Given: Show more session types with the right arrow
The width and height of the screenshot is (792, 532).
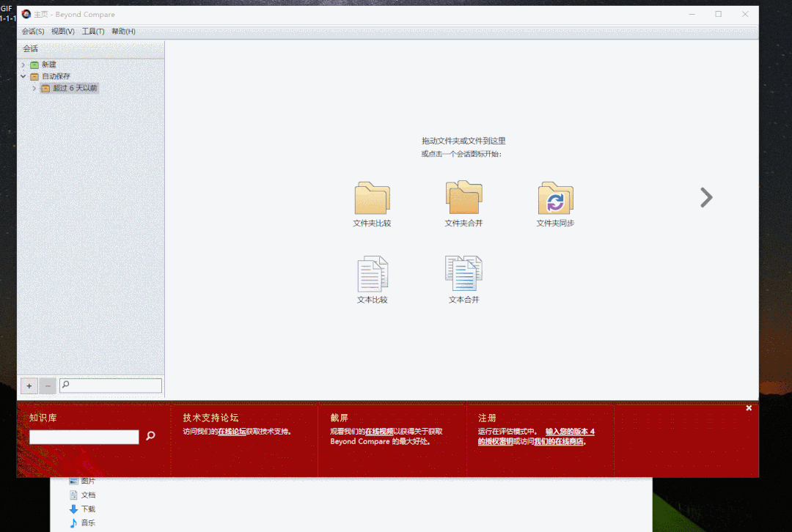Looking at the screenshot, I should pyautogui.click(x=706, y=197).
